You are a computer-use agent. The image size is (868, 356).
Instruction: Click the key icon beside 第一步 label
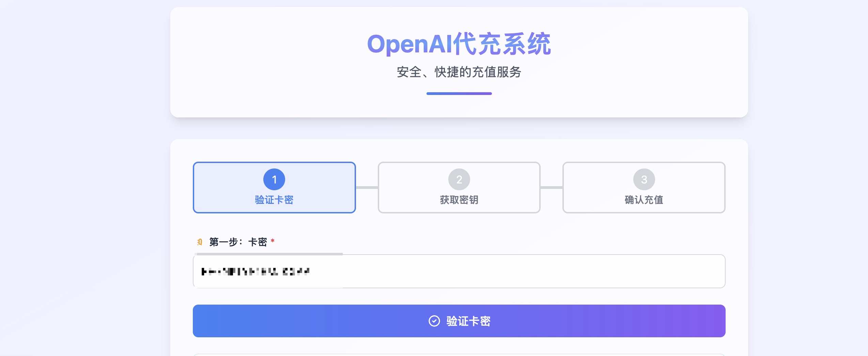coord(200,242)
